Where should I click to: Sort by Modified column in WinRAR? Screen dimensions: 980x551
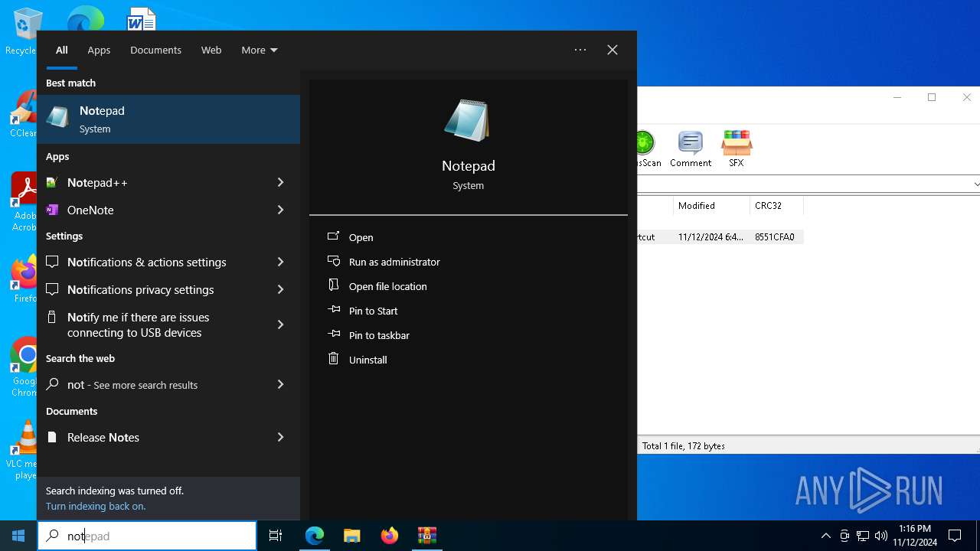pyautogui.click(x=711, y=205)
